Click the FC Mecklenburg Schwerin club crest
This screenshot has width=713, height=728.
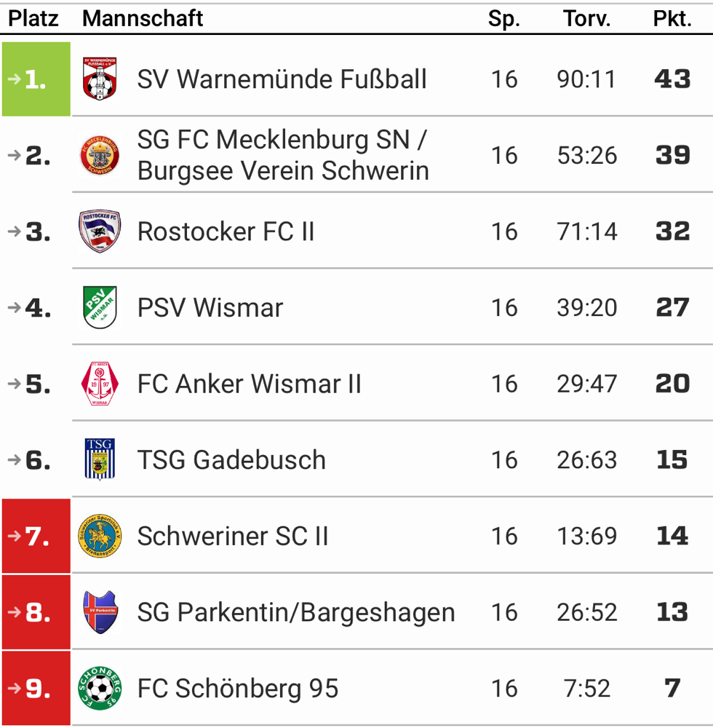[100, 155]
